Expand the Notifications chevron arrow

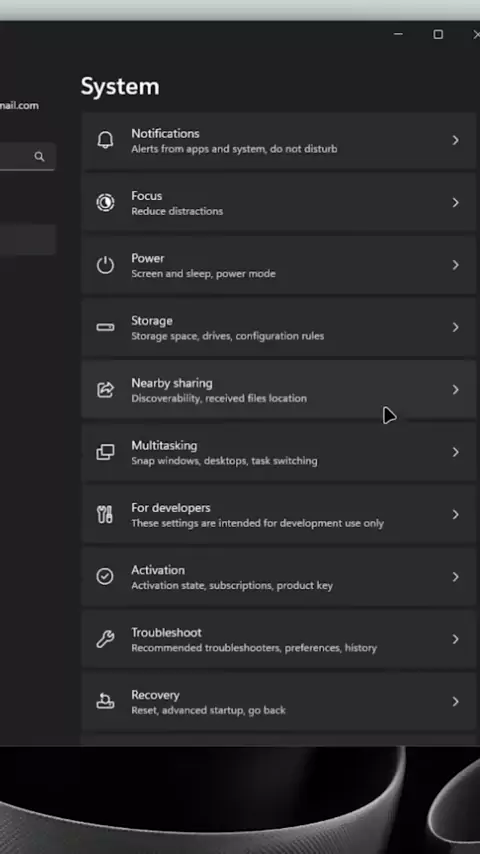pos(455,141)
